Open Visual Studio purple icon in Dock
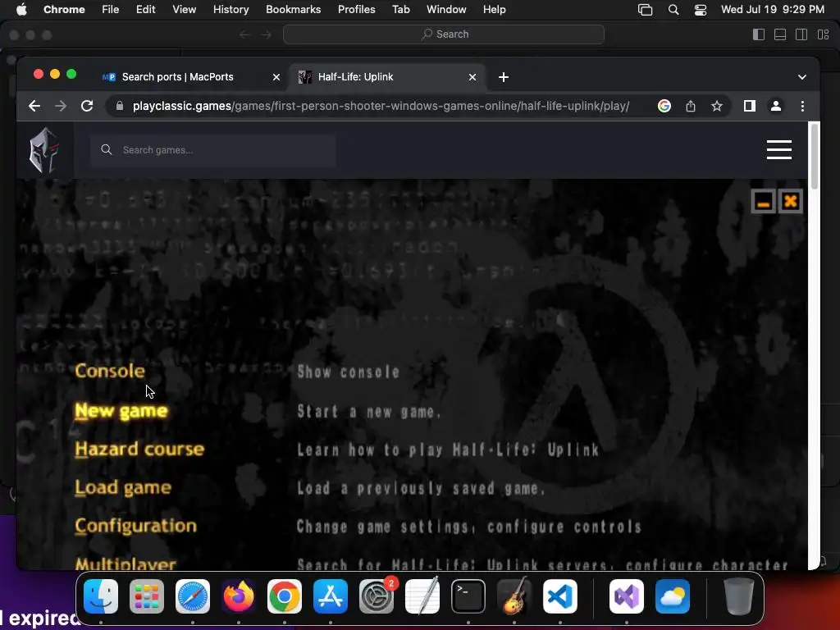The width and height of the screenshot is (840, 630). click(x=626, y=596)
